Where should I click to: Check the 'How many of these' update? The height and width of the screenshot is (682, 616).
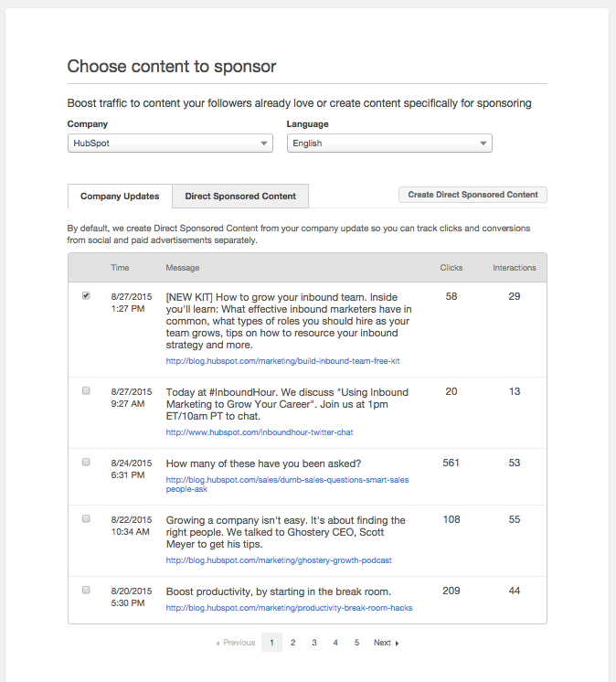click(x=87, y=462)
